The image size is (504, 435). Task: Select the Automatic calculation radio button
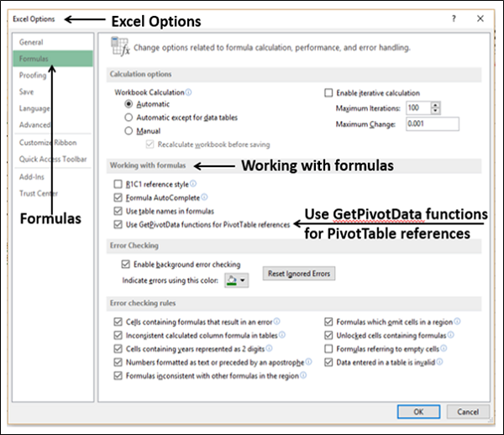[129, 104]
